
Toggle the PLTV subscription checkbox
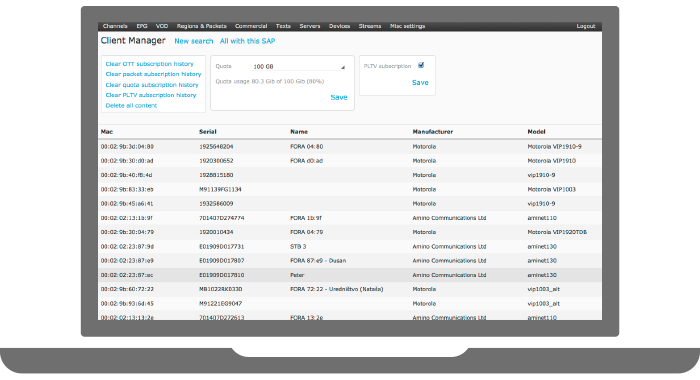(421, 65)
